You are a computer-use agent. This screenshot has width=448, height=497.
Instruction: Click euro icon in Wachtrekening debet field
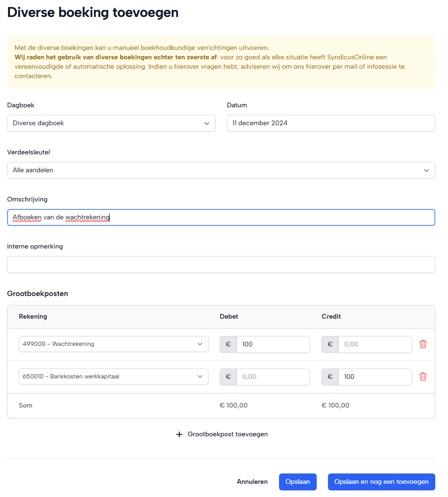pyautogui.click(x=228, y=345)
